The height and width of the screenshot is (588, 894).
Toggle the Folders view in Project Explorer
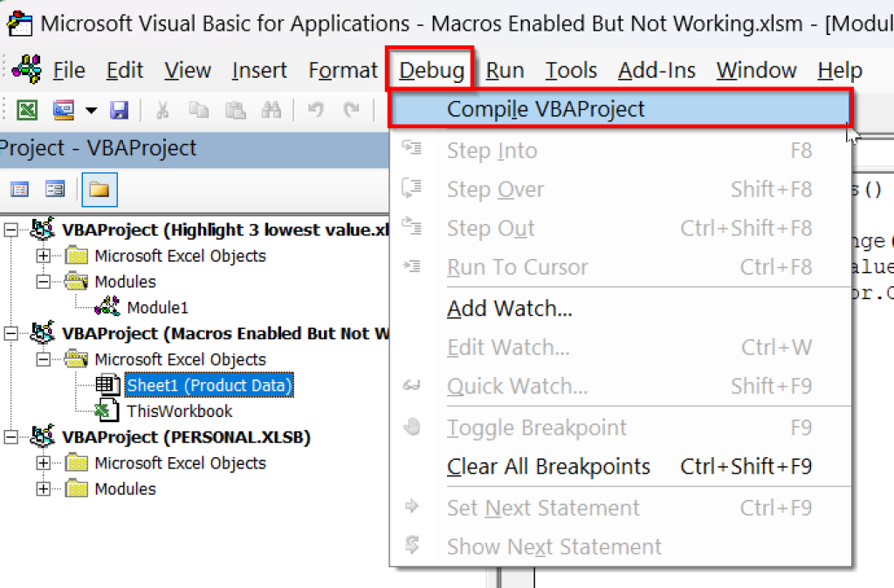(x=99, y=189)
